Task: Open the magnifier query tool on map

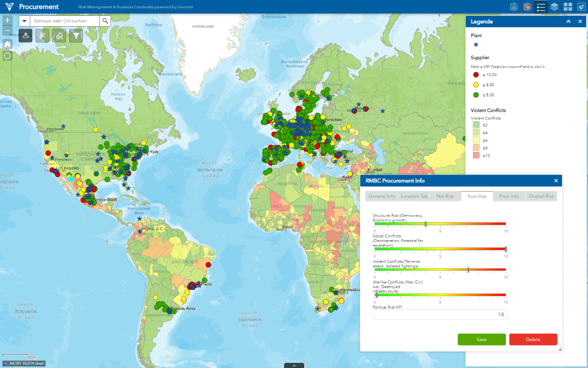Action: 59,36
